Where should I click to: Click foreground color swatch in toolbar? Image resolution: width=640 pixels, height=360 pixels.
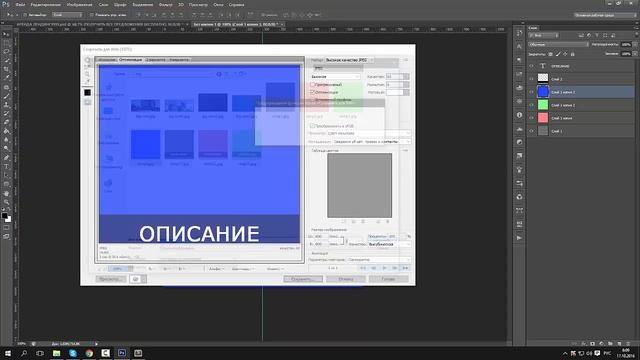coord(4,216)
